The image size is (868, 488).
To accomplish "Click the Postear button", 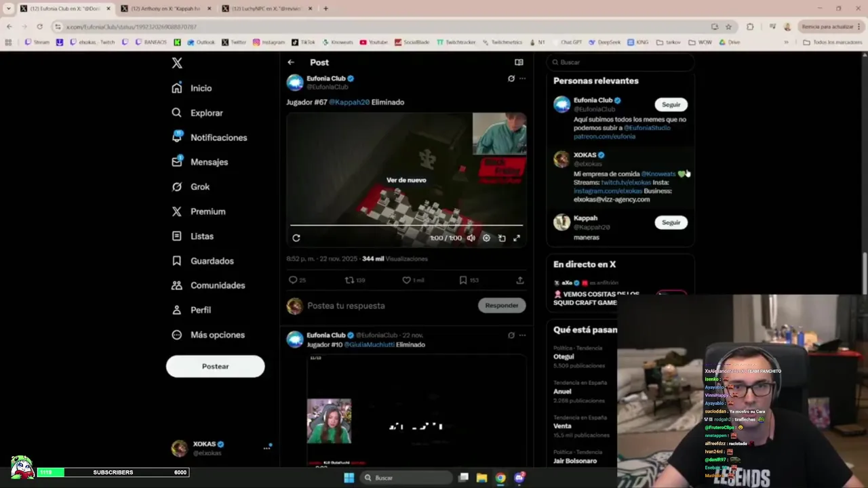I will click(215, 366).
